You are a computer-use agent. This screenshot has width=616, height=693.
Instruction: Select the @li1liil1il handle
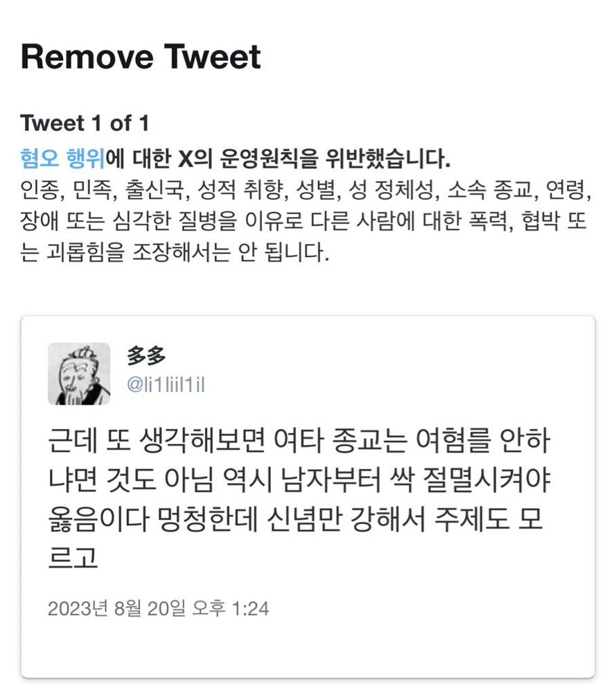tap(166, 385)
